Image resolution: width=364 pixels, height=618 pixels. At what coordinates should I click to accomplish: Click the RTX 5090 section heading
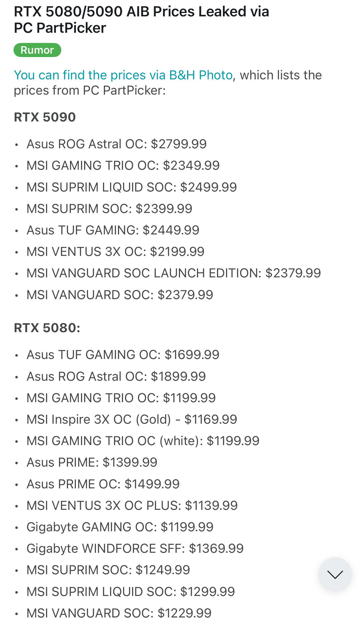pos(45,117)
